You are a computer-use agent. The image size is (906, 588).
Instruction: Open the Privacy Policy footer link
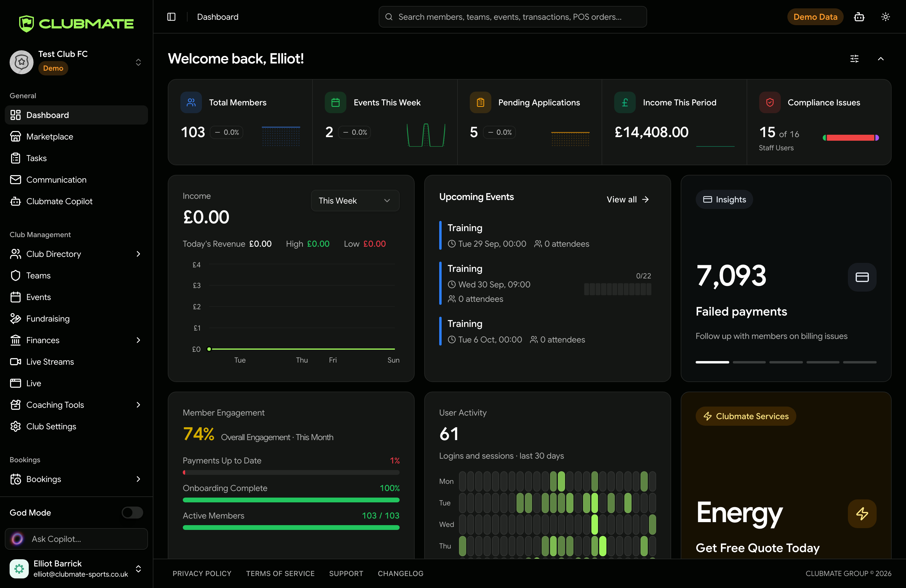coord(202,573)
